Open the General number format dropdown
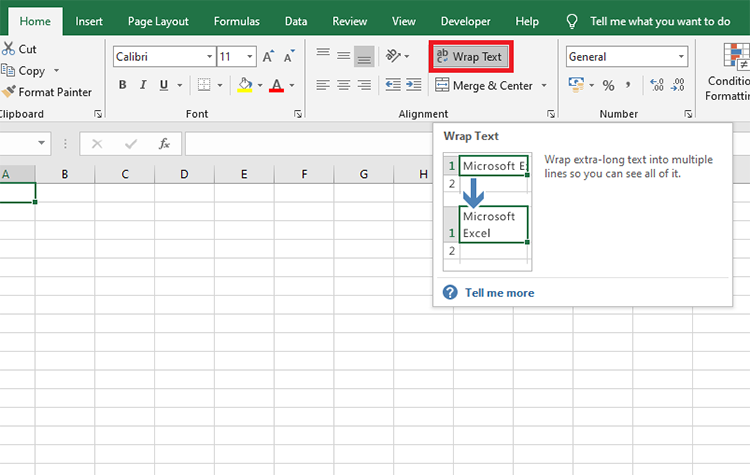Screen dimensions: 750x475 click(x=681, y=57)
